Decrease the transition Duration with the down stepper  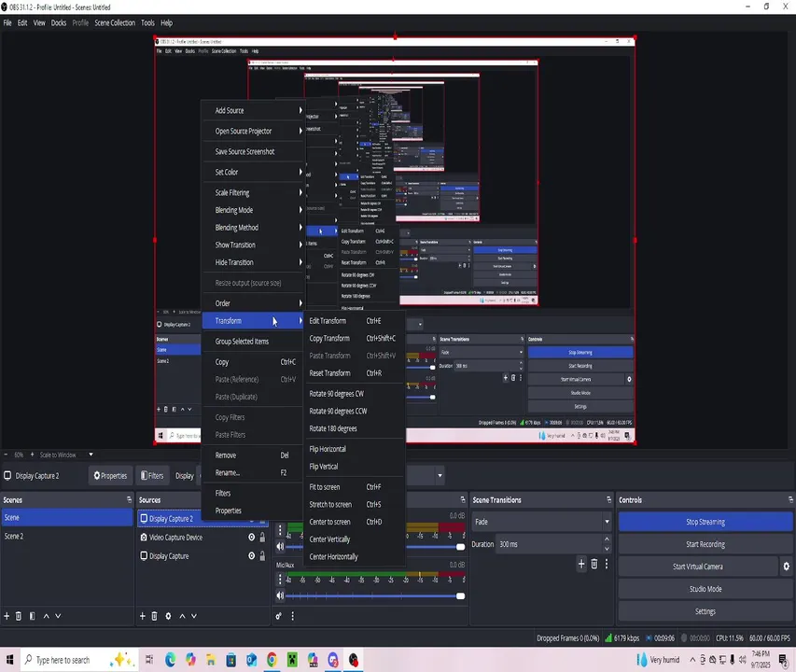[x=607, y=549]
